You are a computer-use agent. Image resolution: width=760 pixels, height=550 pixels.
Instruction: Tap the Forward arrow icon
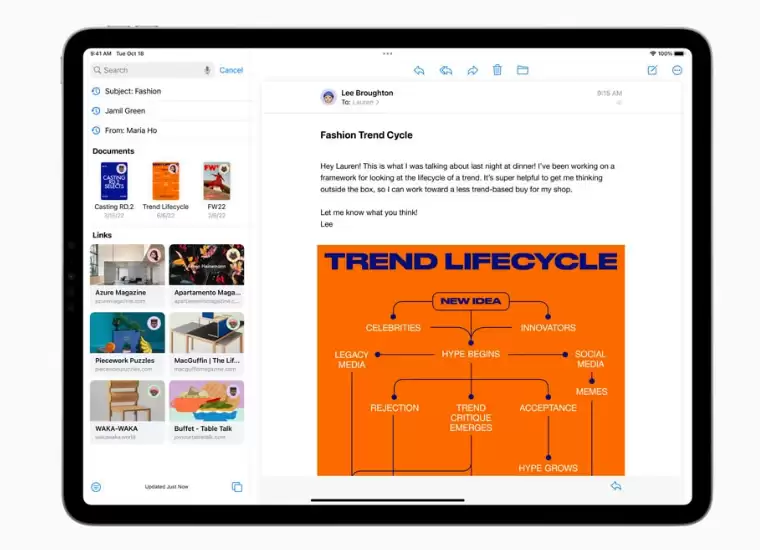[x=473, y=70]
